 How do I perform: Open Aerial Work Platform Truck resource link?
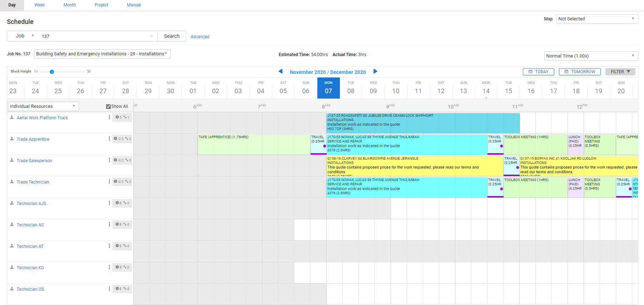pyautogui.click(x=42, y=118)
